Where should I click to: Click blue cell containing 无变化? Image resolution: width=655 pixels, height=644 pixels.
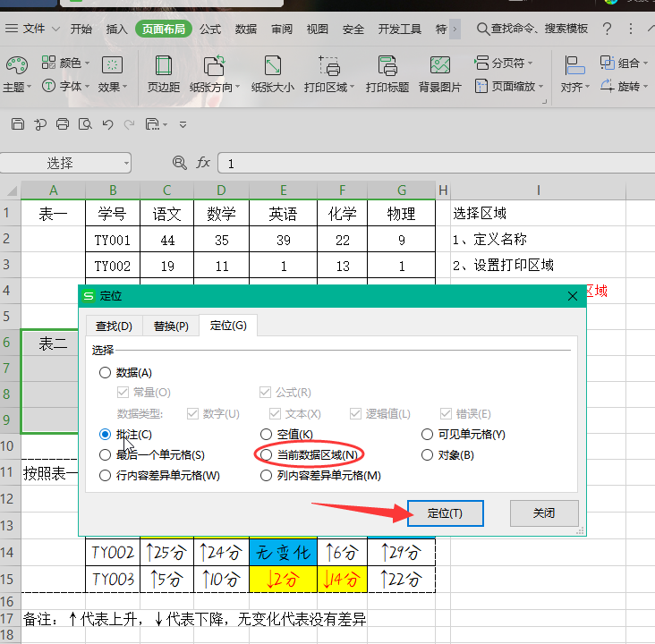284,553
